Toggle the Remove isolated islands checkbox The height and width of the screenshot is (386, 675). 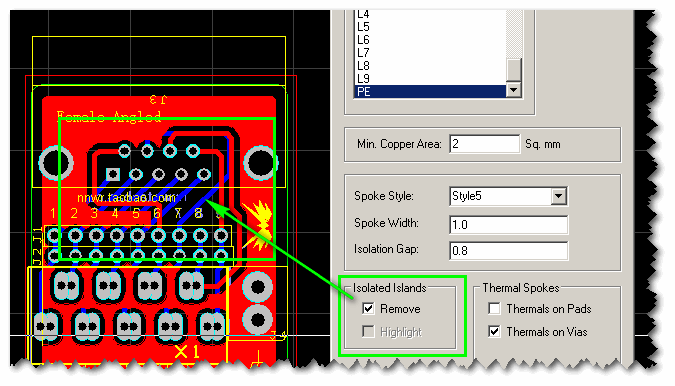(x=368, y=309)
